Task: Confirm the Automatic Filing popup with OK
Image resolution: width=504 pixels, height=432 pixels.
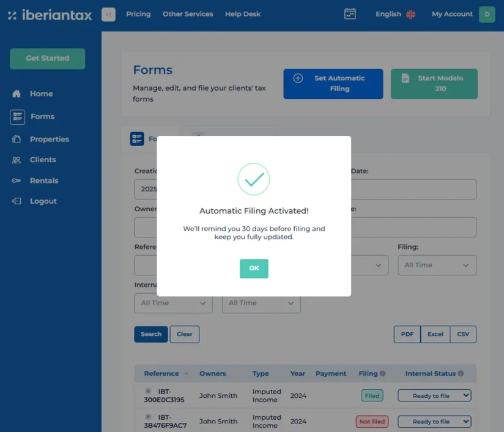Action: click(254, 268)
